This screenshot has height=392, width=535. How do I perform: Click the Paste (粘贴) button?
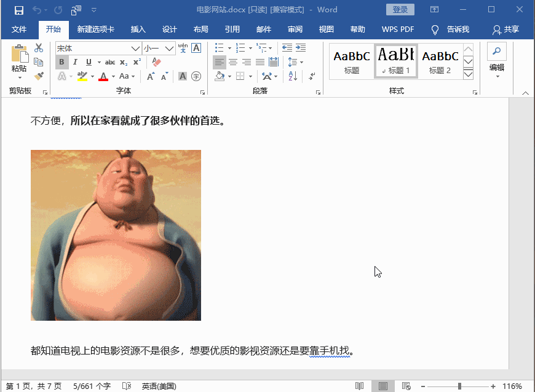[19, 61]
